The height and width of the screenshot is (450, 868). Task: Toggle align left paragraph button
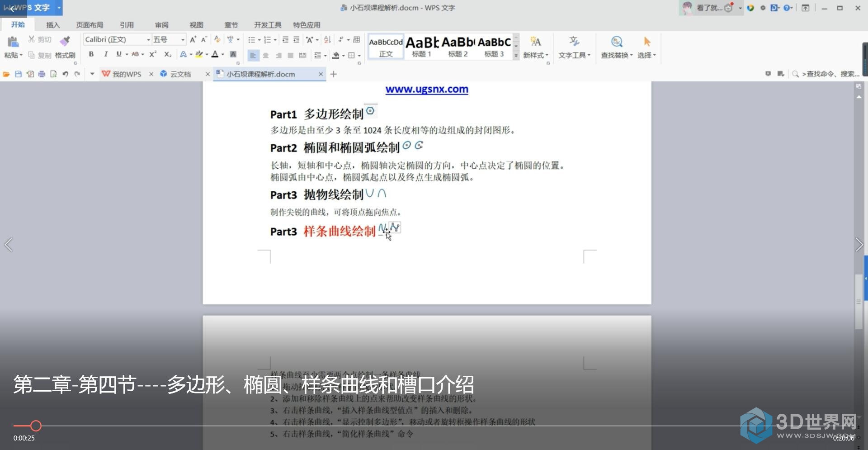pos(253,55)
